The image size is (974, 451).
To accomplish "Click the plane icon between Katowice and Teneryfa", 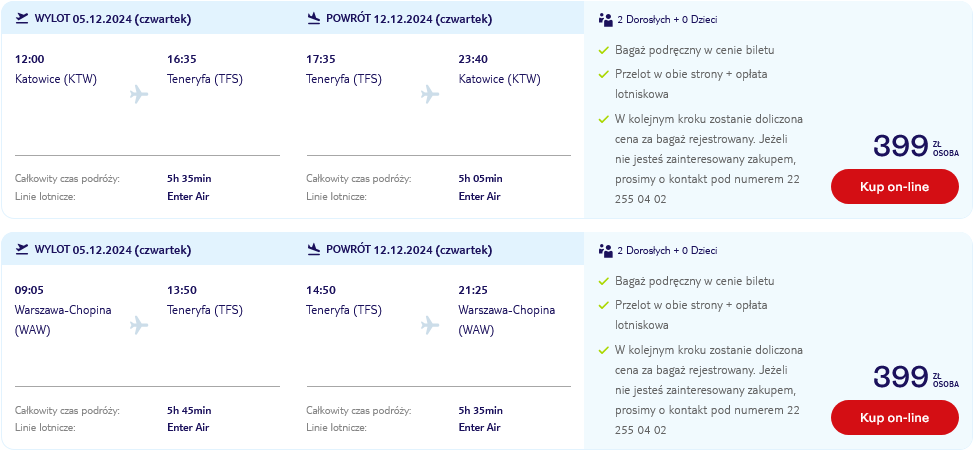I will pyautogui.click(x=139, y=94).
